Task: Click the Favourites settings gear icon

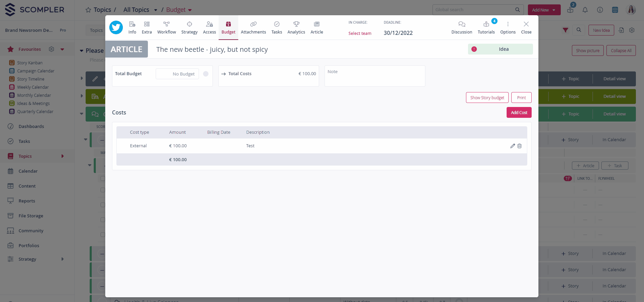Action: 51,49
